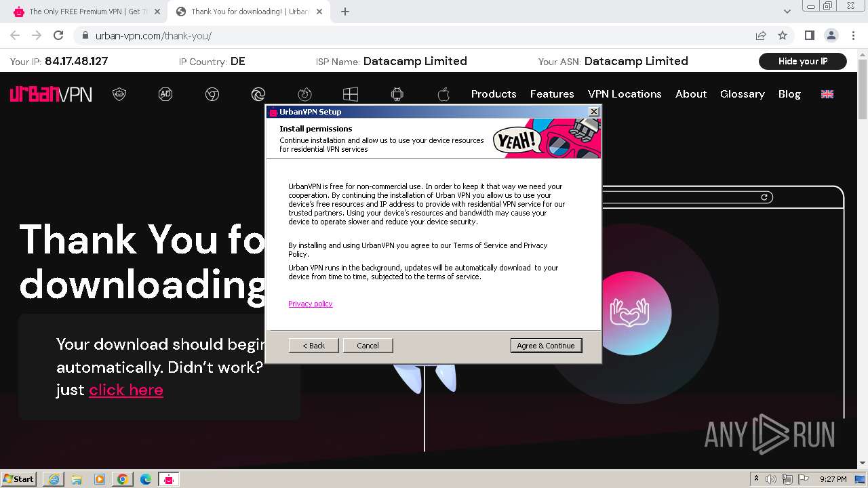Click the Edge extension icon in navbar

(x=258, y=94)
